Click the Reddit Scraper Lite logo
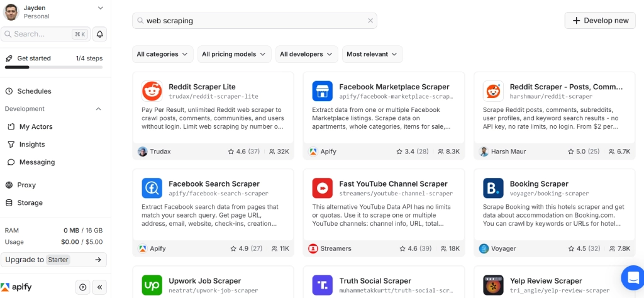 coord(152,91)
